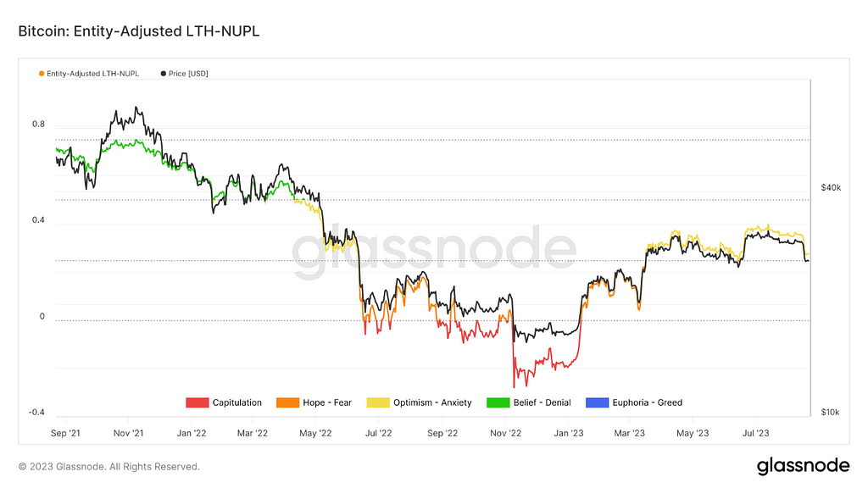Click the orange LTH-NUPL legend dot
This screenshot has height=488, width=868.
click(x=42, y=74)
